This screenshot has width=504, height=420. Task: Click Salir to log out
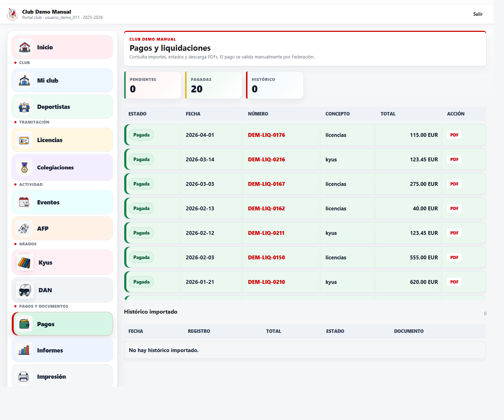click(x=478, y=14)
